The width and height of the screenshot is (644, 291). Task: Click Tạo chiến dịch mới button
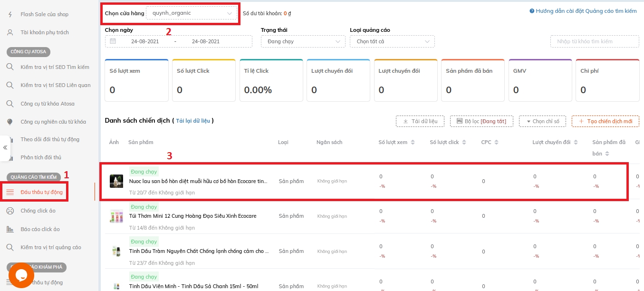(605, 121)
